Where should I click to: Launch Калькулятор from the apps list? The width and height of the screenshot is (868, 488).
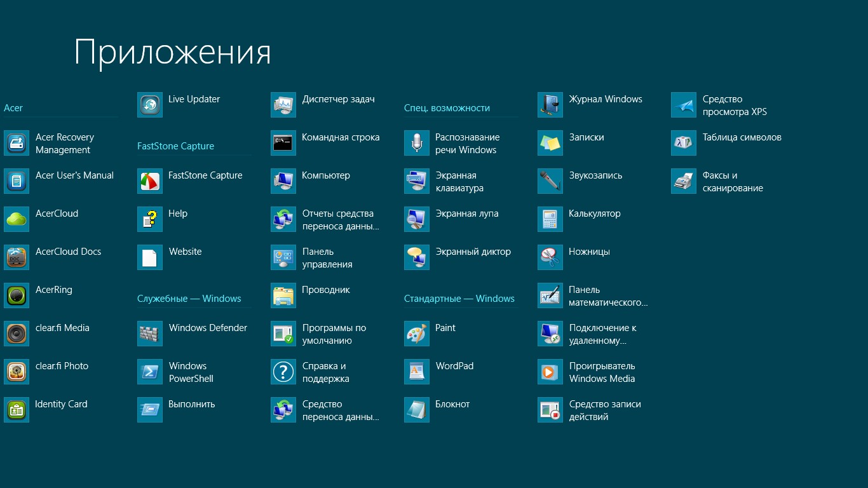click(550, 219)
